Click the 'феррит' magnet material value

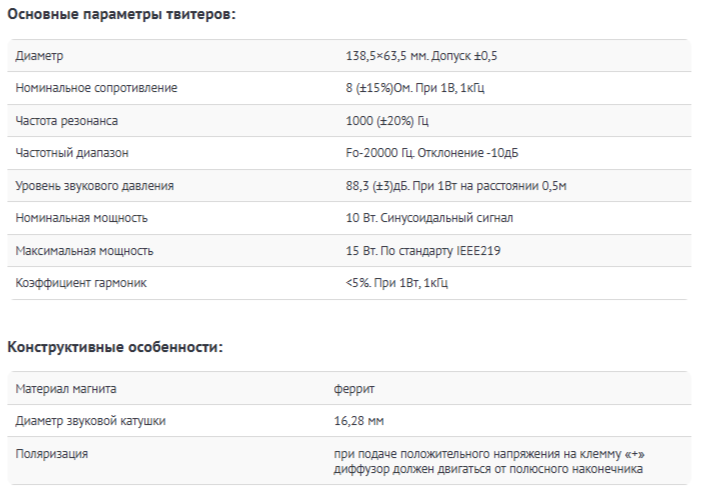tap(354, 389)
